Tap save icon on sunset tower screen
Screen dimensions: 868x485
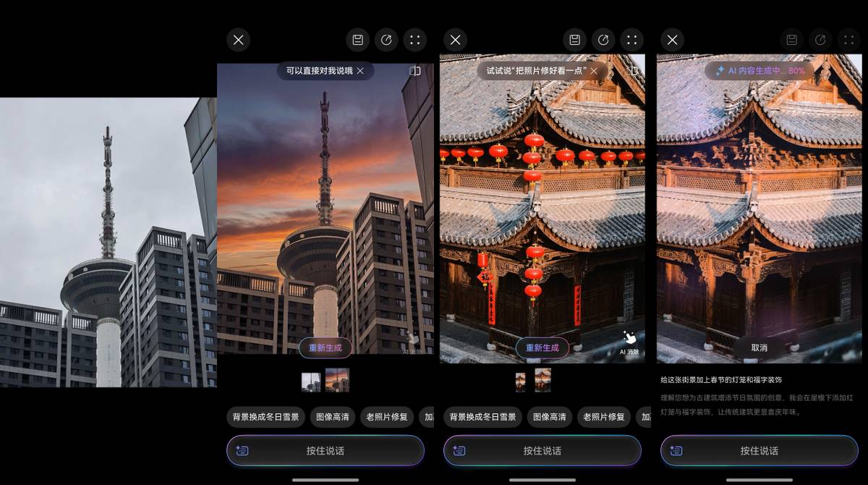[357, 40]
